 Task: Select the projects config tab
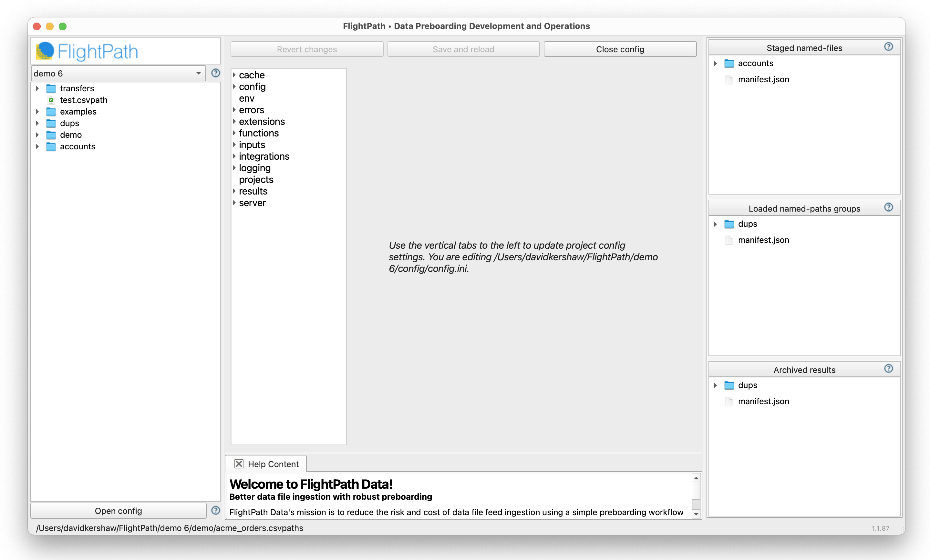click(x=256, y=179)
